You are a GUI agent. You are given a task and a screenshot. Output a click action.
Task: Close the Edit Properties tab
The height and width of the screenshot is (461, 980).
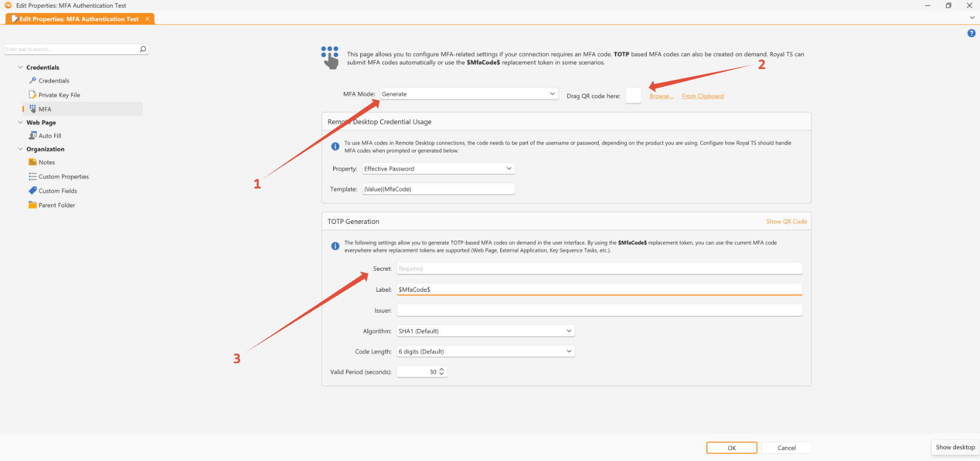pyautogui.click(x=148, y=19)
